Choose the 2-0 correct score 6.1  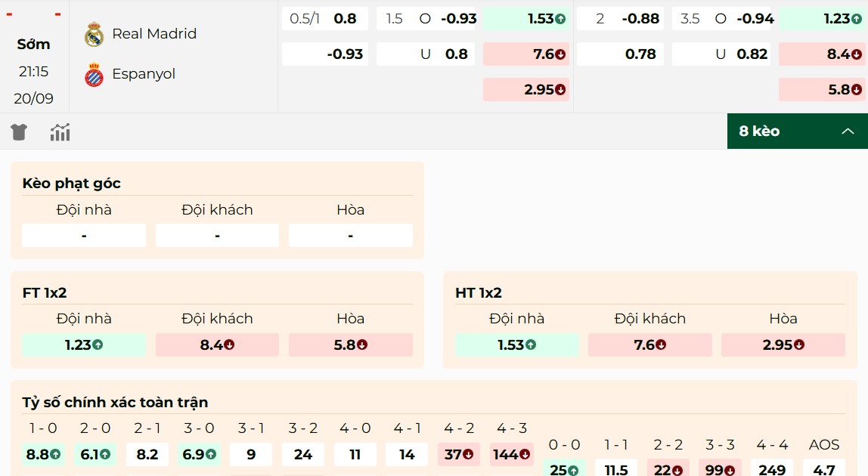pos(95,455)
